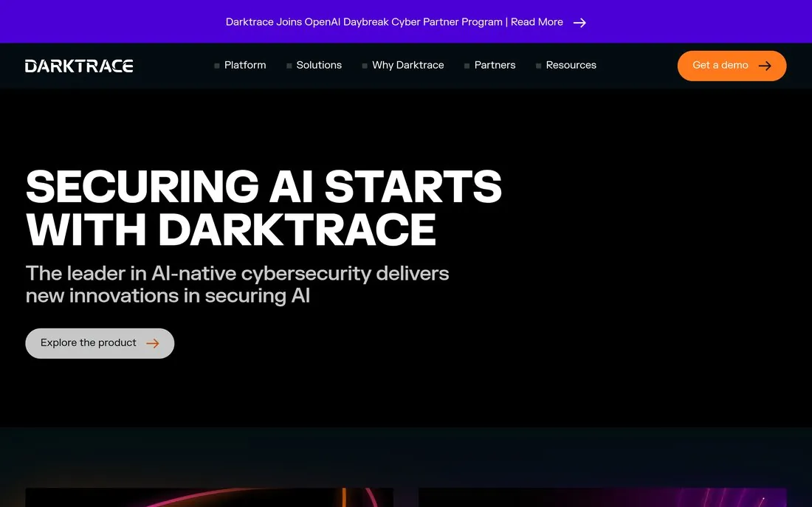Click the Read More link in banner
Image resolution: width=812 pixels, height=507 pixels.
click(537, 21)
